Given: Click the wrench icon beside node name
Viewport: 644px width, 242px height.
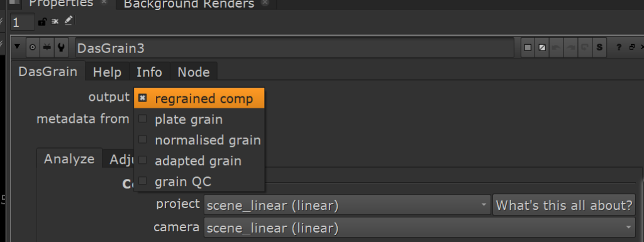Looking at the screenshot, I should (61, 48).
